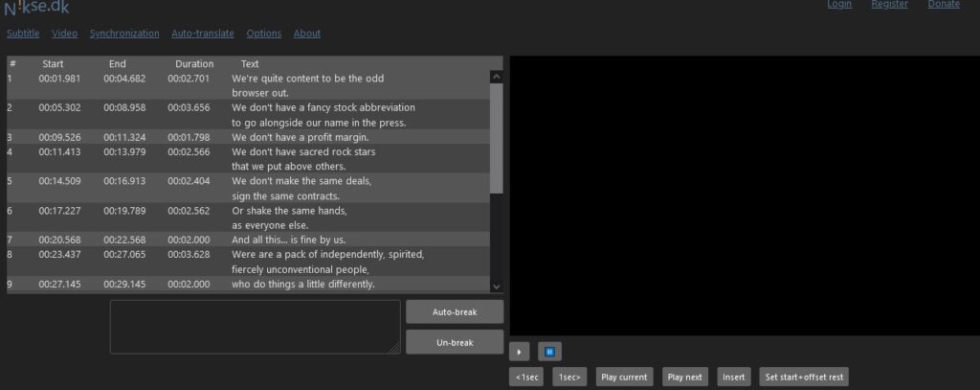Screen dimensions: 980x390
Task: Click the Un-break button
Action: (x=455, y=342)
